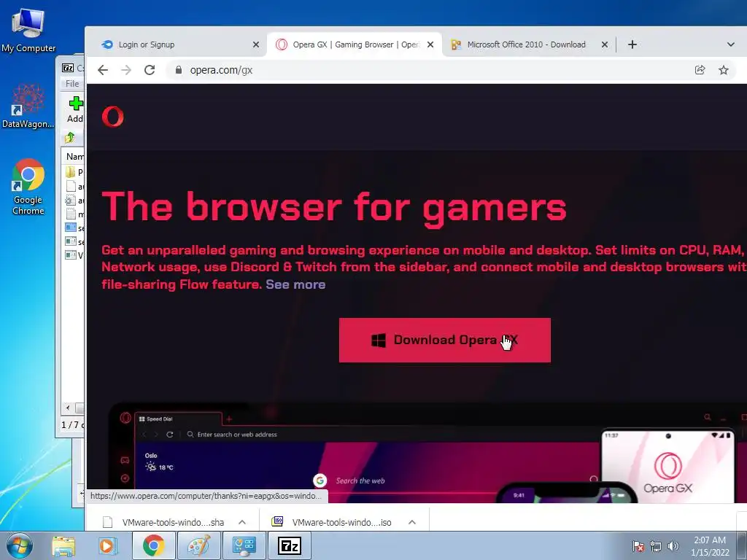The width and height of the screenshot is (747, 560).
Task: Click volume speaker icon in tray
Action: click(x=673, y=546)
